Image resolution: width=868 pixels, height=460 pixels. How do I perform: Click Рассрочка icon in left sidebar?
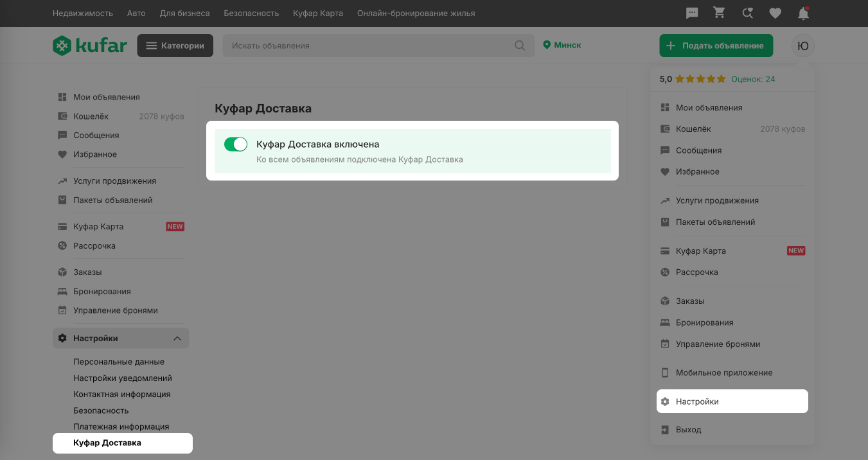(62, 246)
